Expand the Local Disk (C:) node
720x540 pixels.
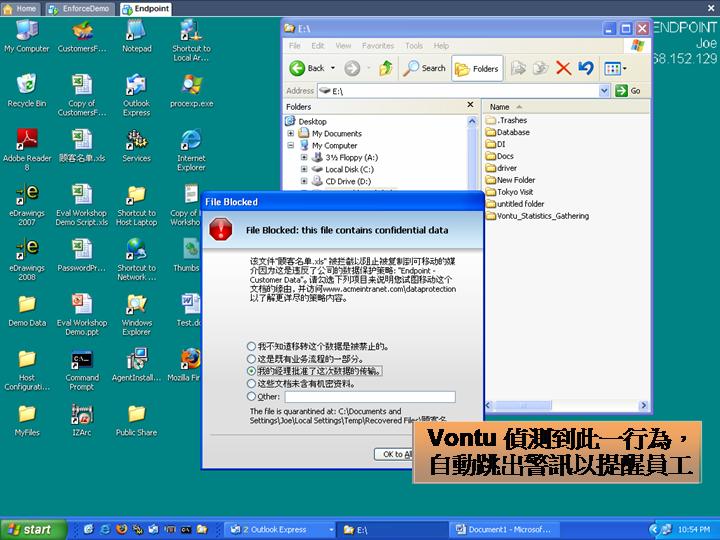click(x=304, y=169)
